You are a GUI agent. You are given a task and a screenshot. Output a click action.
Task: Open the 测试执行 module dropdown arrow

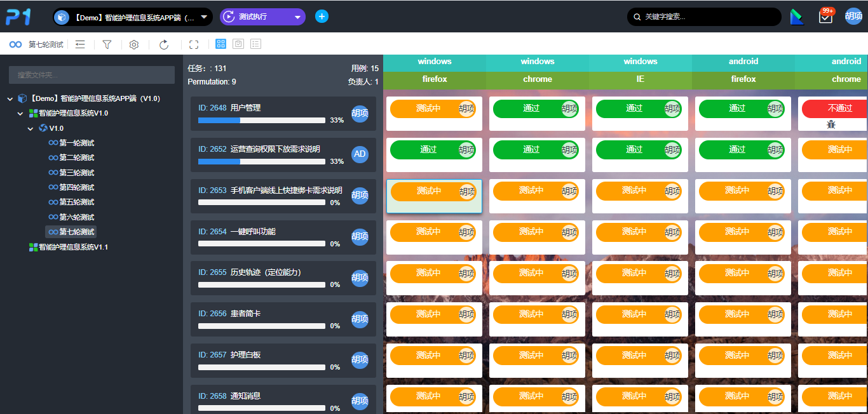[297, 17]
